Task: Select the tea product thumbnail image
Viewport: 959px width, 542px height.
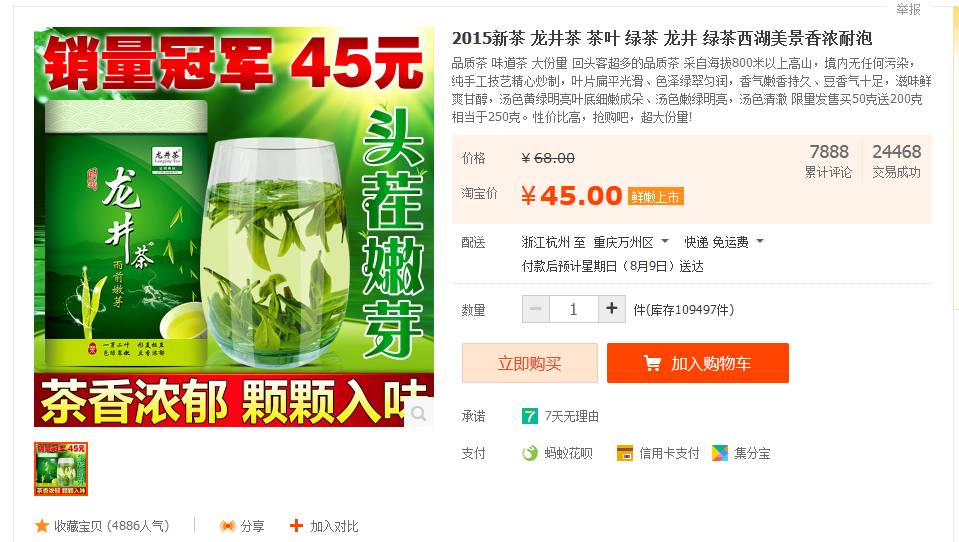Action: [61, 469]
